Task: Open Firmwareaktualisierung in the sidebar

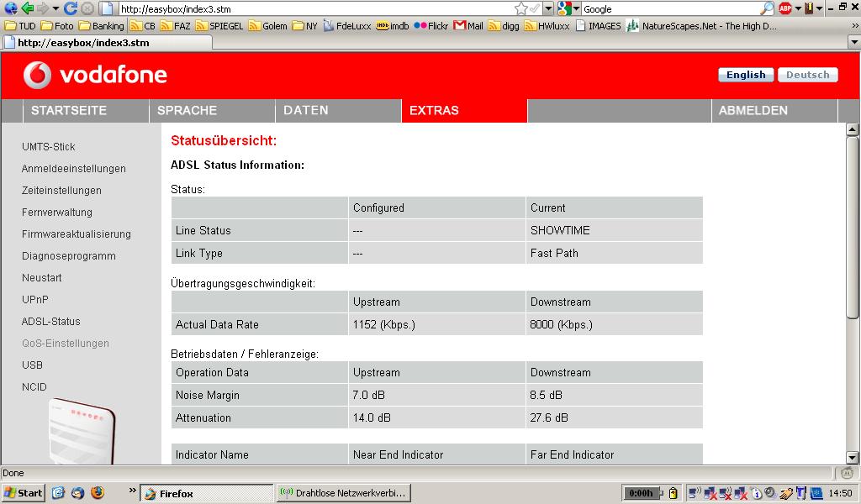Action: coord(77,234)
